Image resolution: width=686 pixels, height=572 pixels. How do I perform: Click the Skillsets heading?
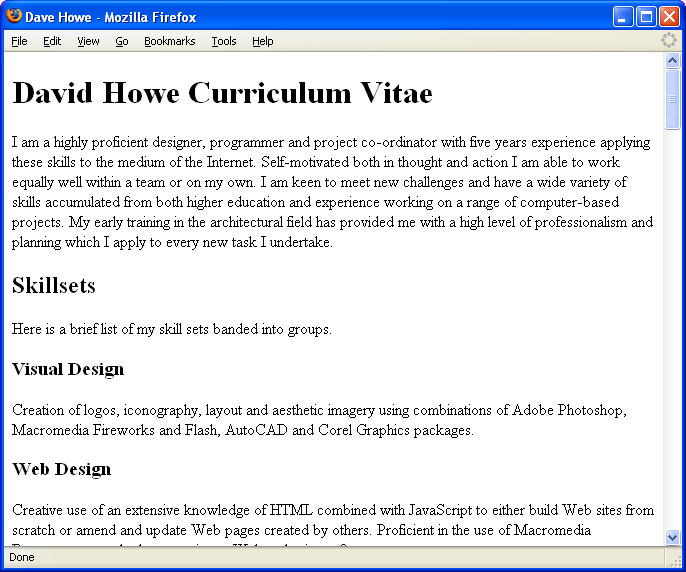tap(54, 286)
